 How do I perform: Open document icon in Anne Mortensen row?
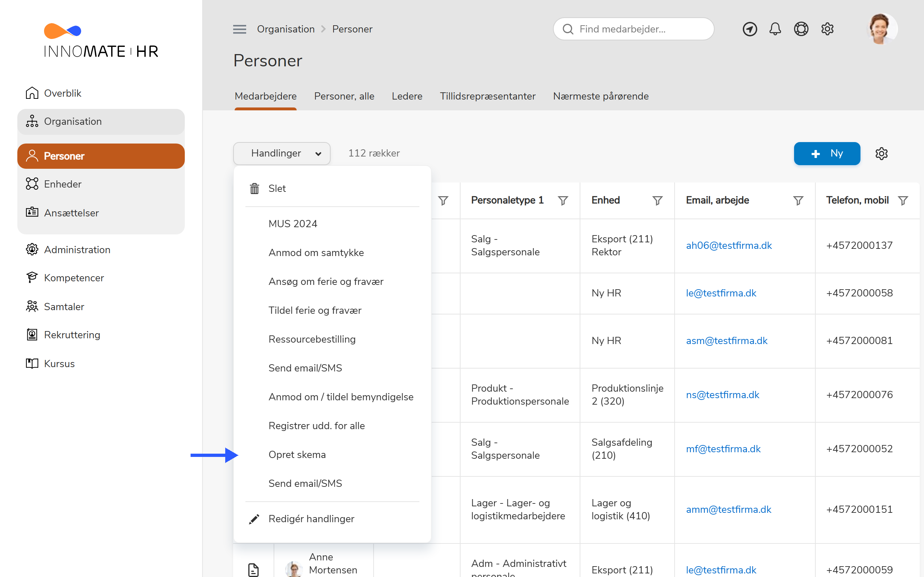click(253, 569)
